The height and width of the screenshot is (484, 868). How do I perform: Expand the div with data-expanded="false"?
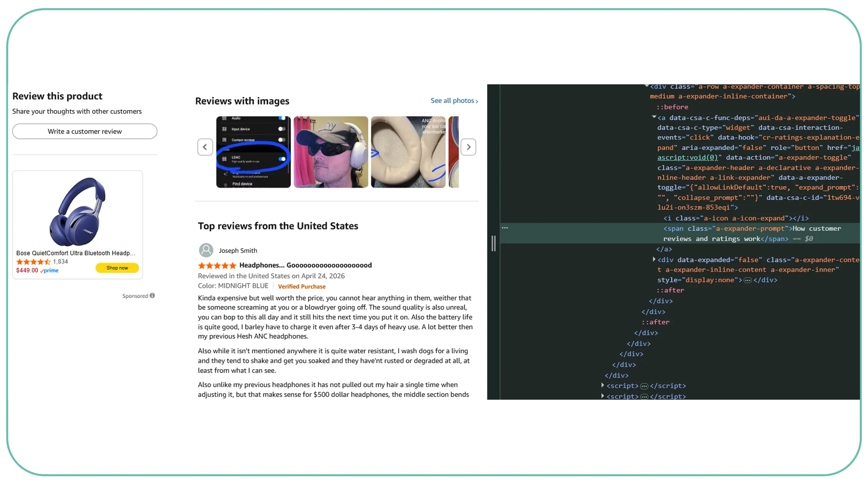coord(654,259)
